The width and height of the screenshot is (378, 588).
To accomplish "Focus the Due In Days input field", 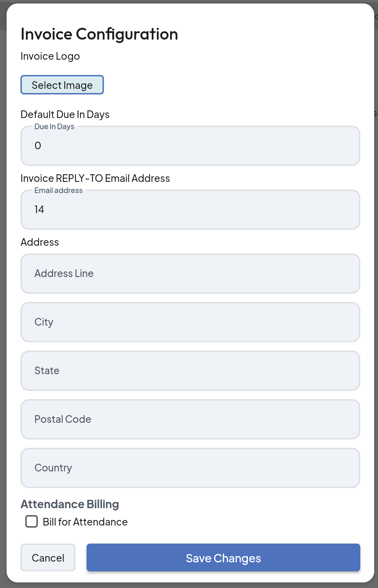I will coord(190,146).
